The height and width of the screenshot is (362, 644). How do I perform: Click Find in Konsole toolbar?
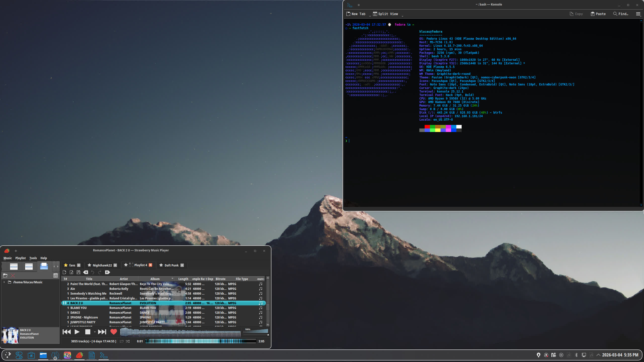click(x=621, y=14)
